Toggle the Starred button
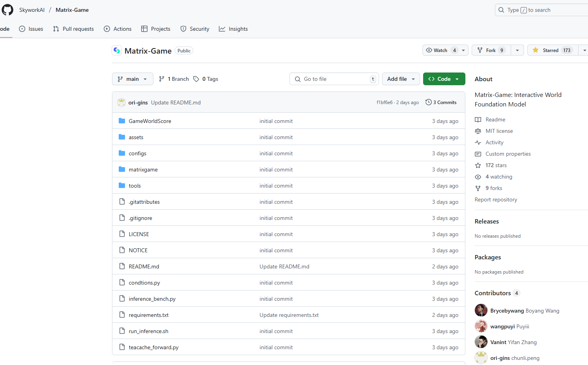This screenshot has height=365, width=588. pyautogui.click(x=553, y=50)
